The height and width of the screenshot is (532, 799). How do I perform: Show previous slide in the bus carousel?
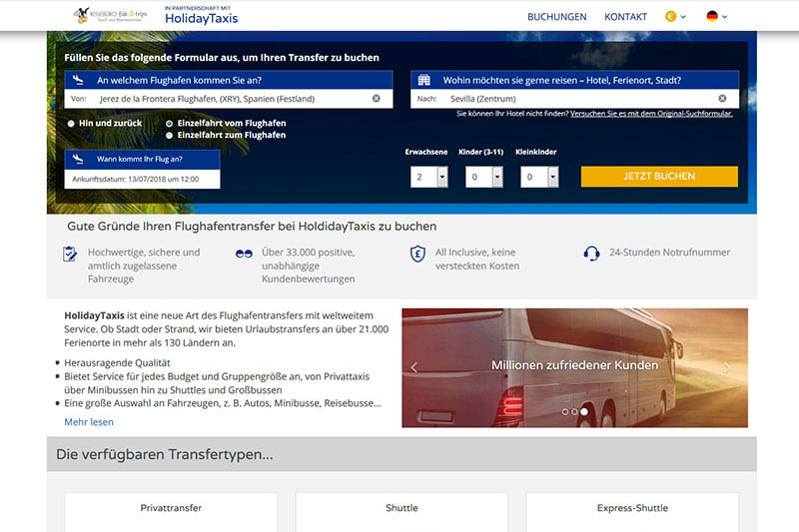pyautogui.click(x=413, y=367)
